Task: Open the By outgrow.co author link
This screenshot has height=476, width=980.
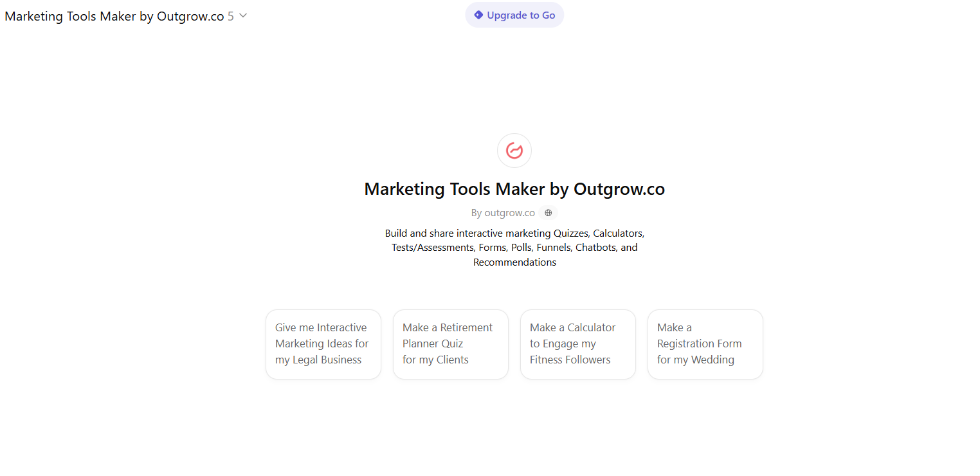Action: point(503,213)
